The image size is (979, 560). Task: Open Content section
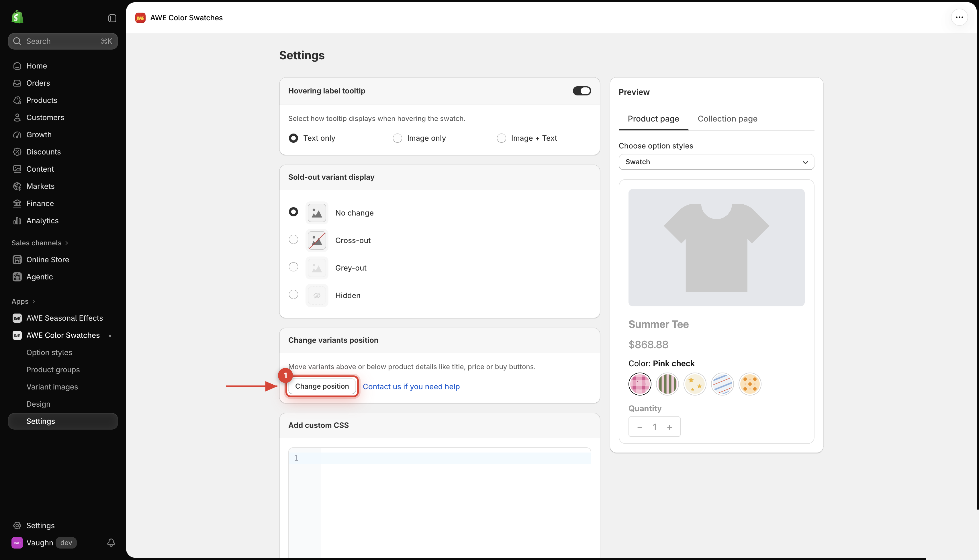(63, 169)
